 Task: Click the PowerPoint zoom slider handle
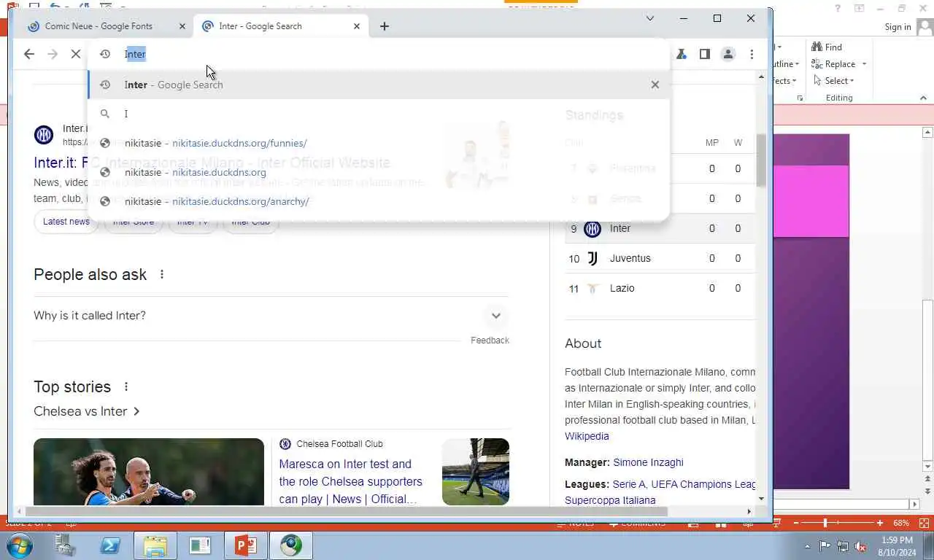coord(825,523)
